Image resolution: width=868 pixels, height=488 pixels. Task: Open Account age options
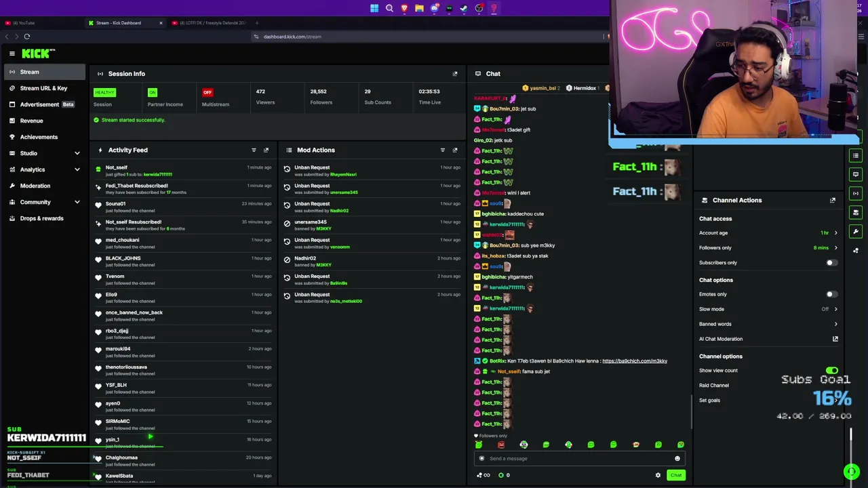[768, 233]
